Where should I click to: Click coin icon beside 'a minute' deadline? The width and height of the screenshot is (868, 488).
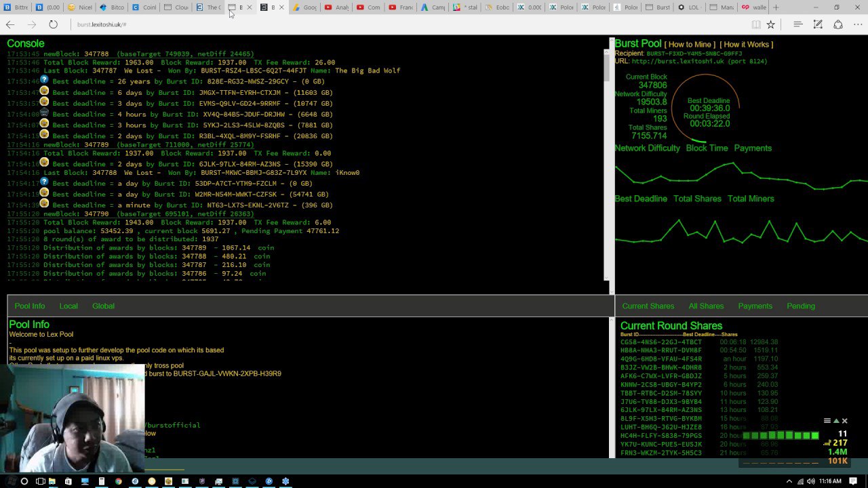click(44, 203)
